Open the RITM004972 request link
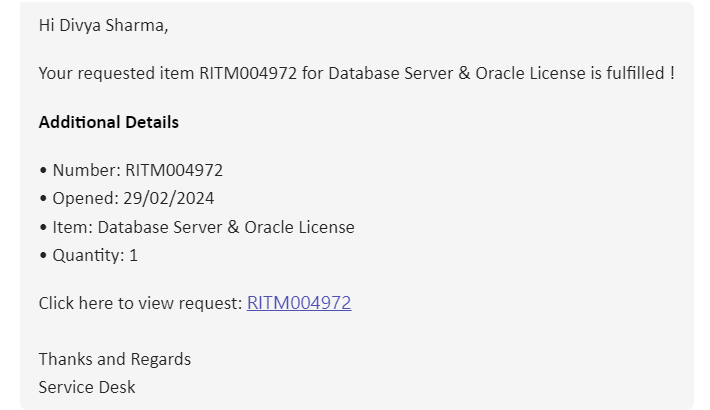Viewport: 710px width, 410px height. point(299,303)
